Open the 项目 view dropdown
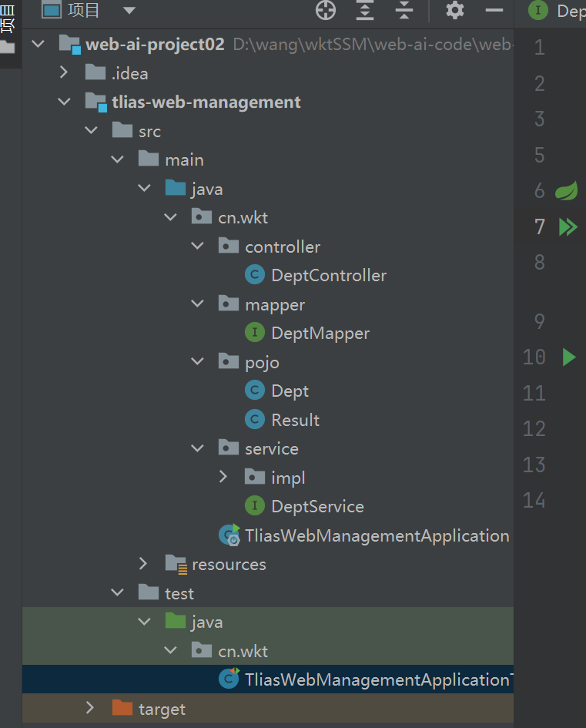Image resolution: width=586 pixels, height=728 pixels. [x=129, y=10]
